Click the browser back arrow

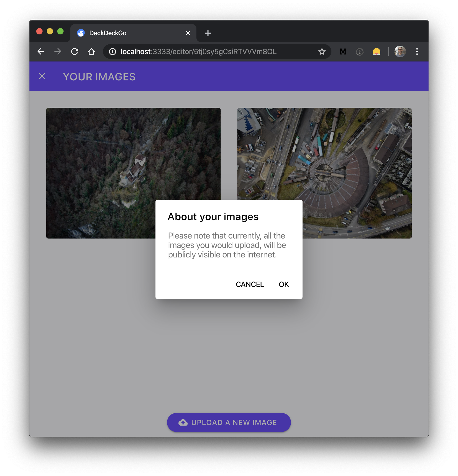[41, 51]
